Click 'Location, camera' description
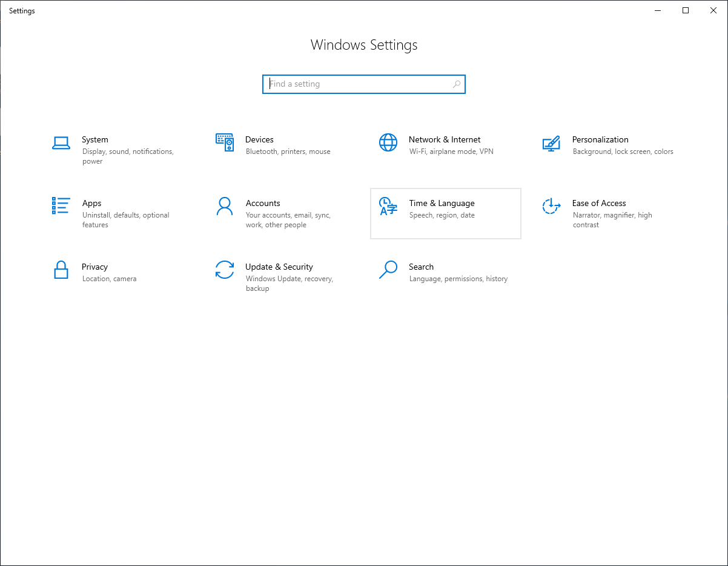The height and width of the screenshot is (566, 728). pos(110,279)
